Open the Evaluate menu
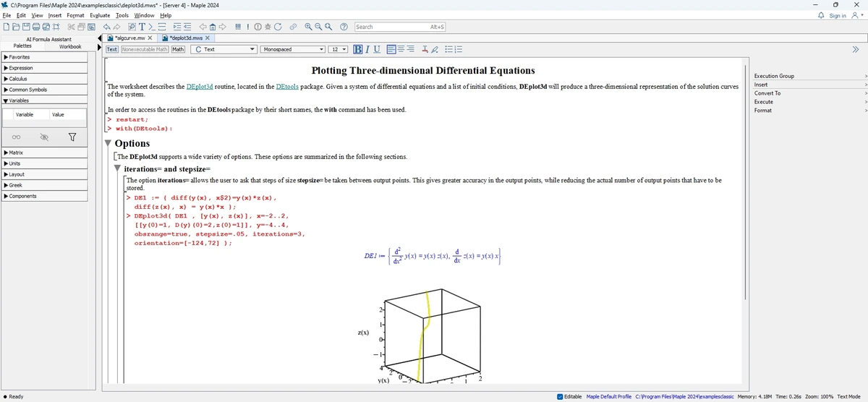 [100, 15]
